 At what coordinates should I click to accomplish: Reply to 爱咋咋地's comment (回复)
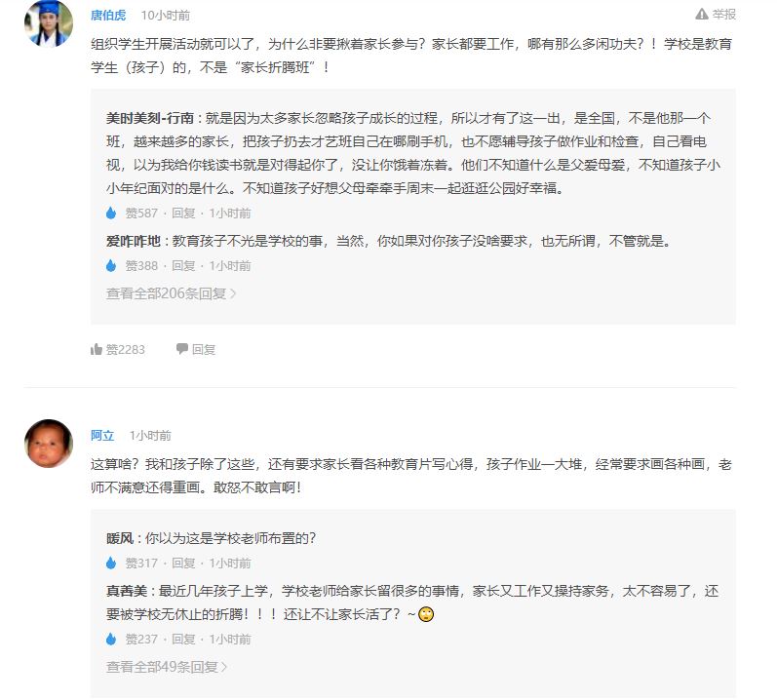point(183,266)
